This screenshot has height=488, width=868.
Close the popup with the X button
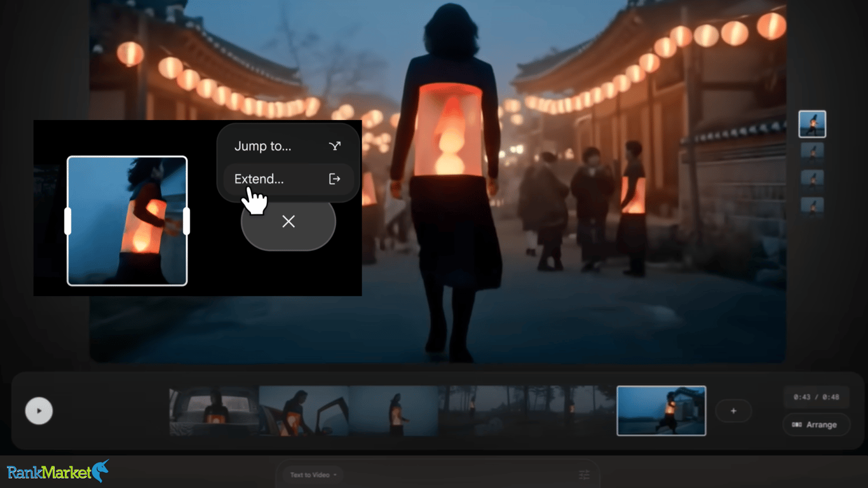[x=288, y=221]
